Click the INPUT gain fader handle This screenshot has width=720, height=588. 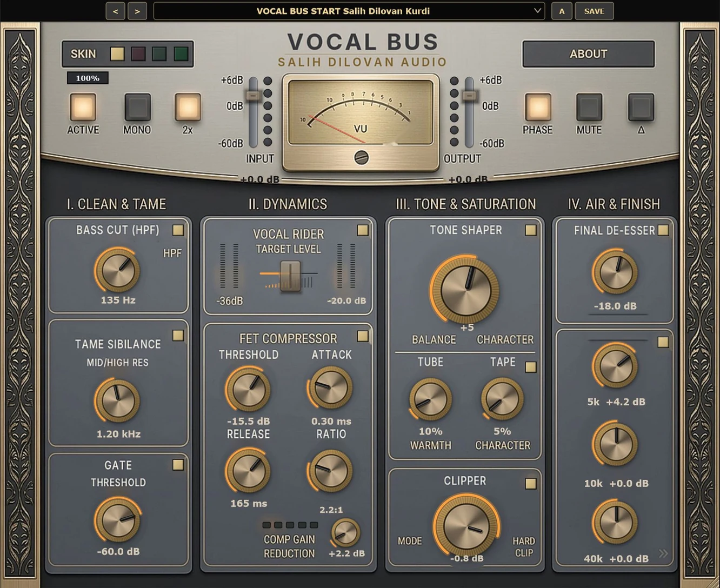coord(253,96)
